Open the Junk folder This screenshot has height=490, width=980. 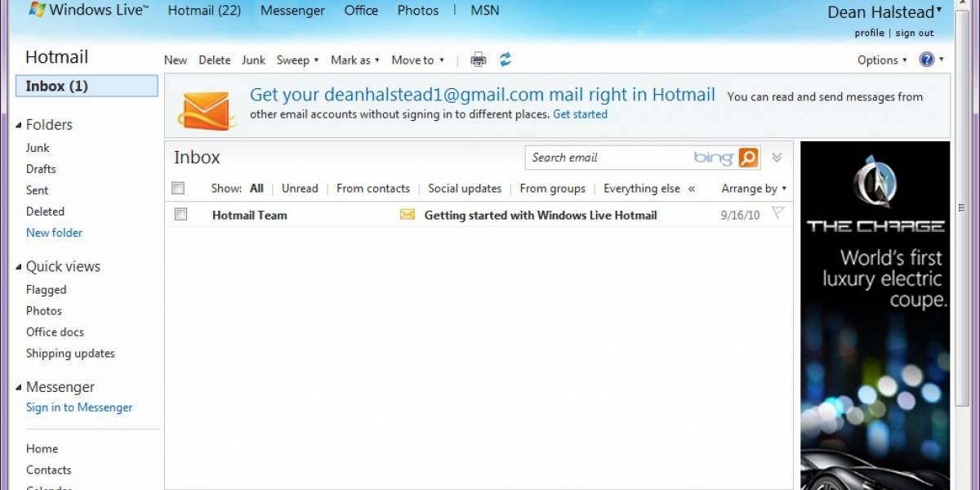38,148
